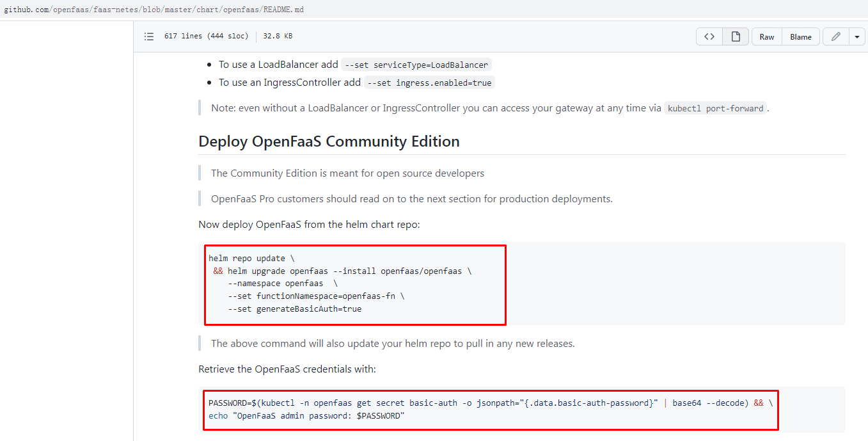The width and height of the screenshot is (868, 441).
Task: Click the echo OpenFaaS admin password line
Action: point(306,416)
